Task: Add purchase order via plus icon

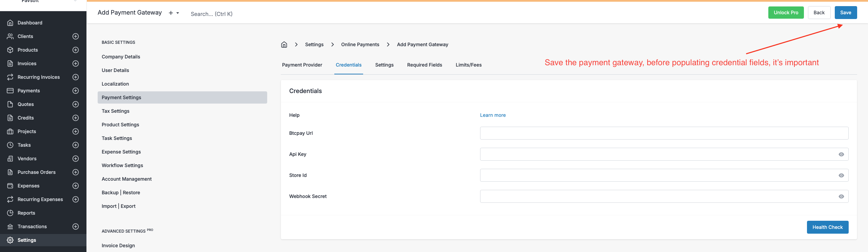Action: click(x=76, y=172)
